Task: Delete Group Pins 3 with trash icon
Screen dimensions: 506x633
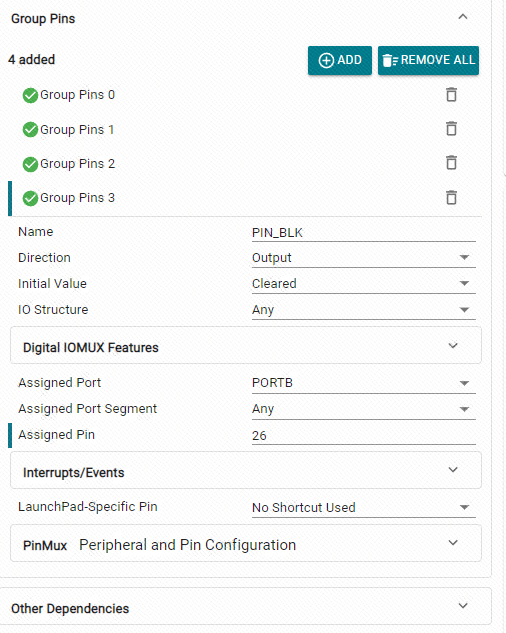Action: point(451,198)
